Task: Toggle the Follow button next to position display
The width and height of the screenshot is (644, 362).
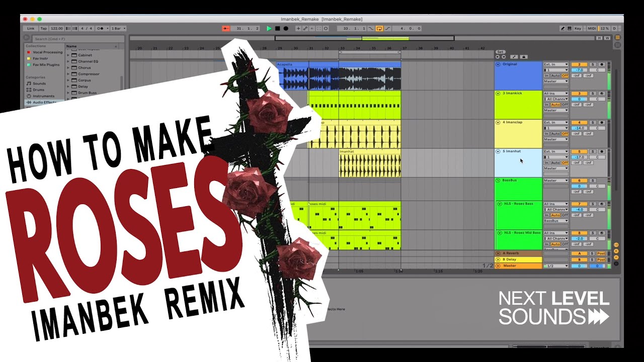Action: [226, 29]
